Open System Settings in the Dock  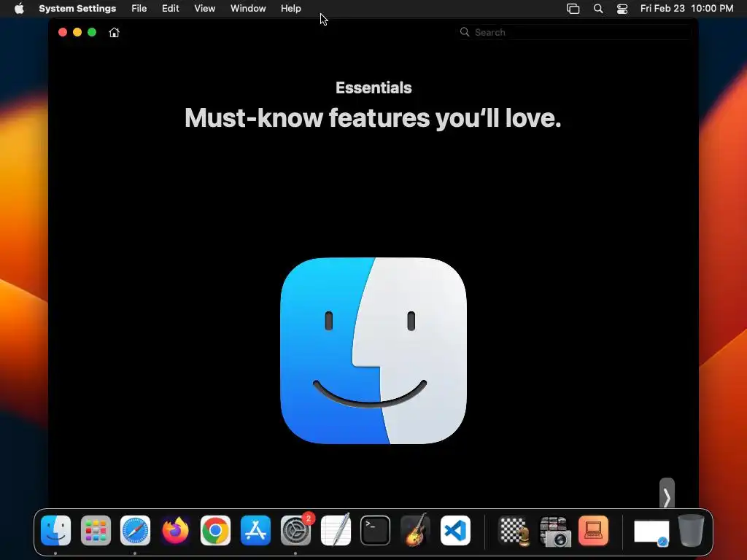click(x=295, y=531)
